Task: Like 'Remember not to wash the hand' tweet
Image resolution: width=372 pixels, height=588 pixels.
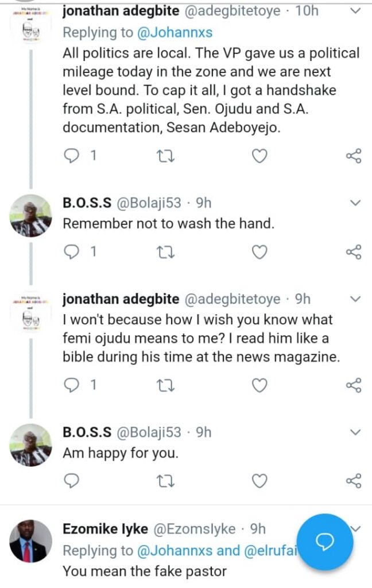Action: click(x=260, y=252)
